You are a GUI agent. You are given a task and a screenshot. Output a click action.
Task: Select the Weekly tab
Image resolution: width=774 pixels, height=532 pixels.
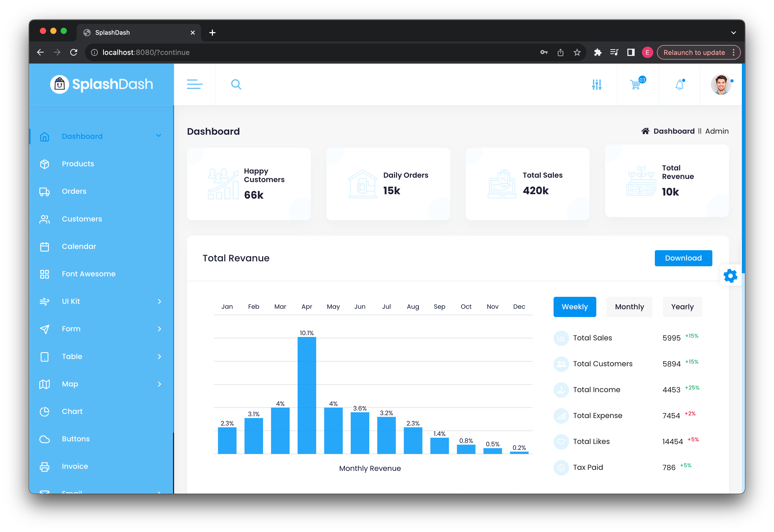coord(574,307)
